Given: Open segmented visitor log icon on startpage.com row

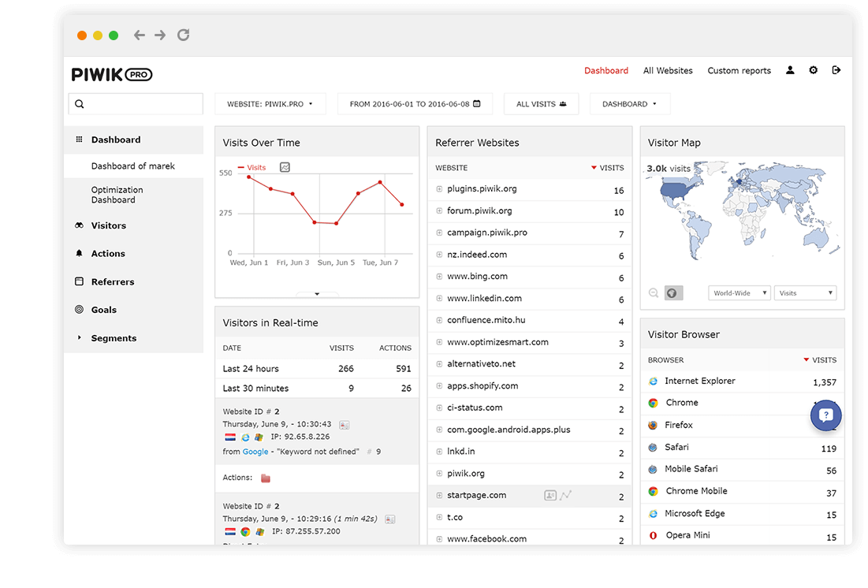Looking at the screenshot, I should tap(550, 496).
